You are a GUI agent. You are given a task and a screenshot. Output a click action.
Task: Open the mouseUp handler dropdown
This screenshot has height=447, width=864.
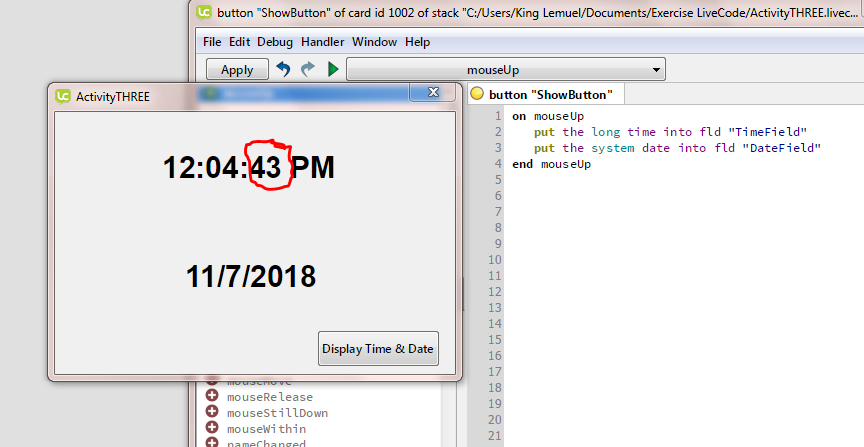coord(506,69)
